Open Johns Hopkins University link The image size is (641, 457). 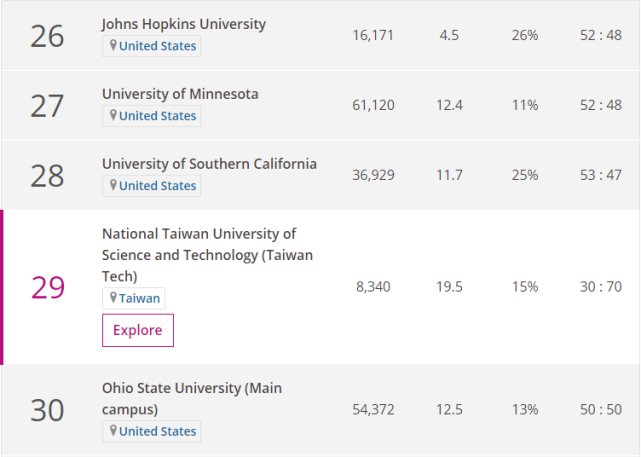point(184,23)
